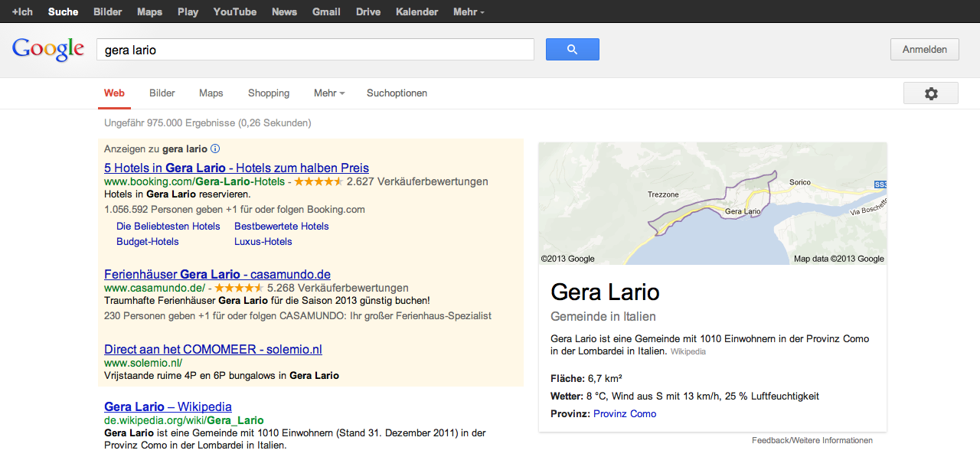Open Feedback/Weitere Informationen link

pyautogui.click(x=812, y=440)
